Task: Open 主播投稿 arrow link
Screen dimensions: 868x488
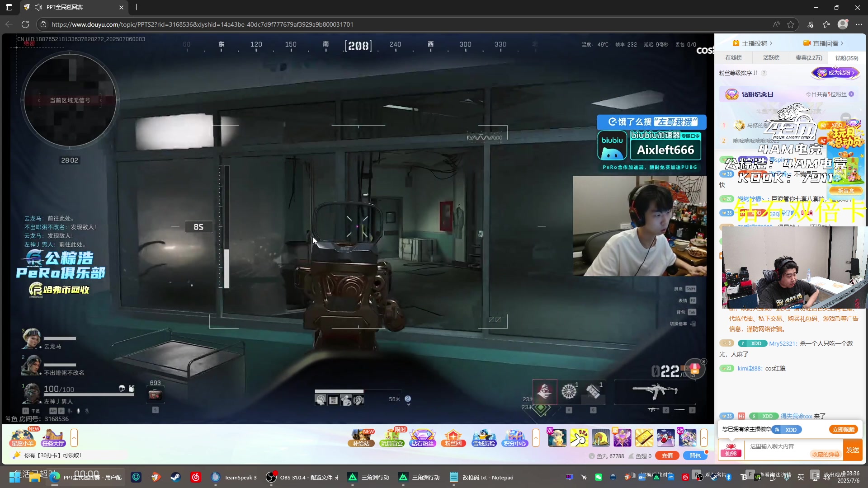Action: tap(752, 43)
